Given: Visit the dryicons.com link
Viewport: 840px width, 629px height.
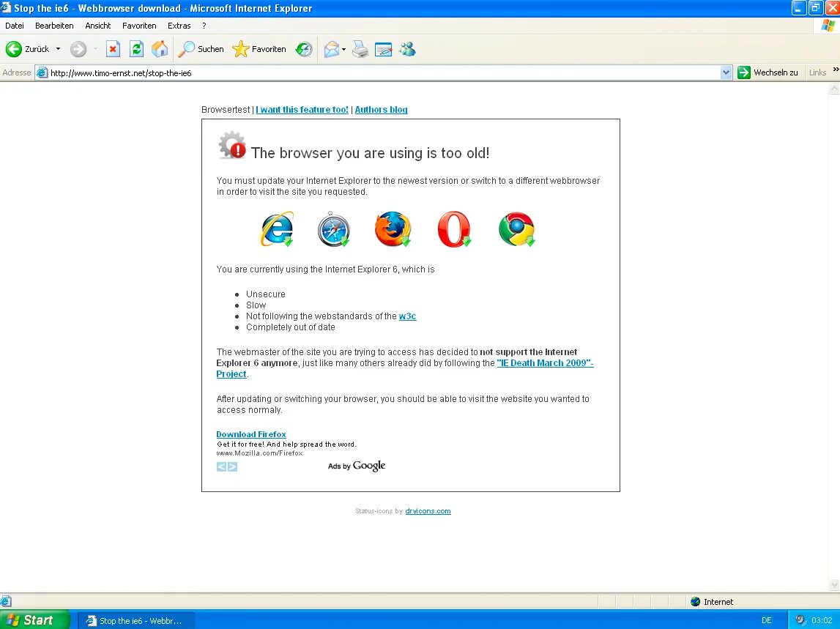Looking at the screenshot, I should (x=428, y=511).
